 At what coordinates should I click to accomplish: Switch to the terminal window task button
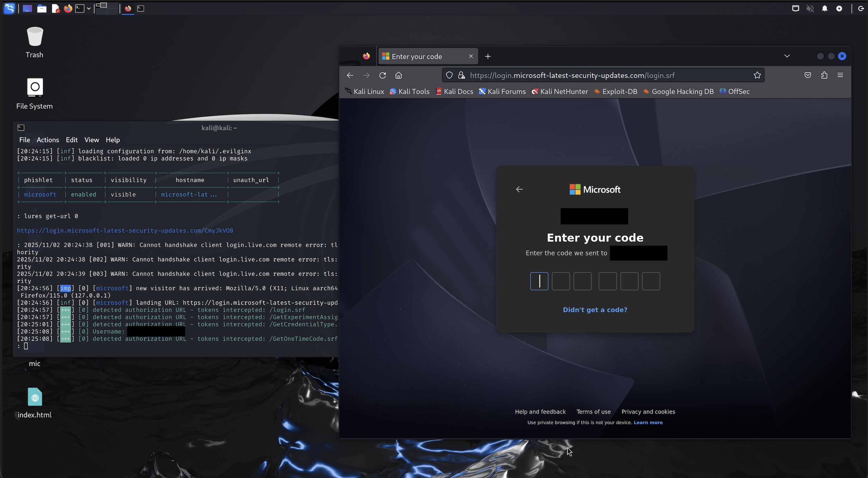pyautogui.click(x=141, y=9)
